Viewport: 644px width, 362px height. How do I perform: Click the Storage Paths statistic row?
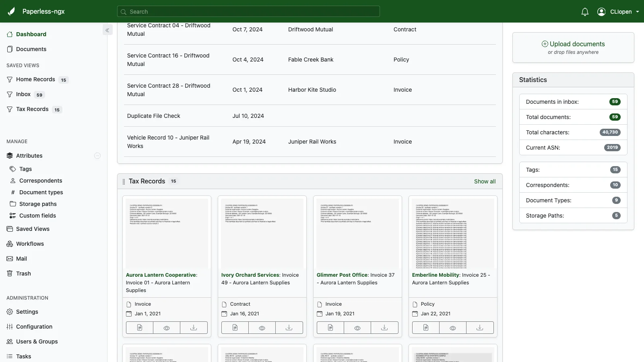tap(573, 216)
